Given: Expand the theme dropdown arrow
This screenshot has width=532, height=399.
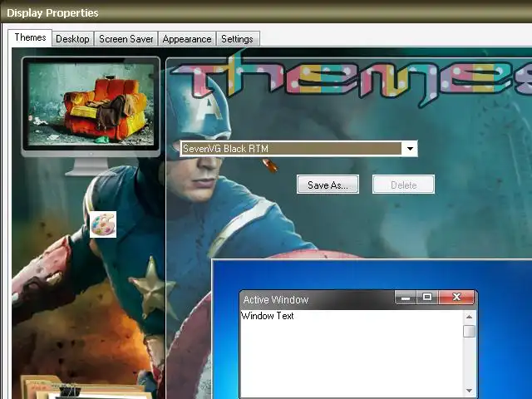Looking at the screenshot, I should tap(410, 149).
